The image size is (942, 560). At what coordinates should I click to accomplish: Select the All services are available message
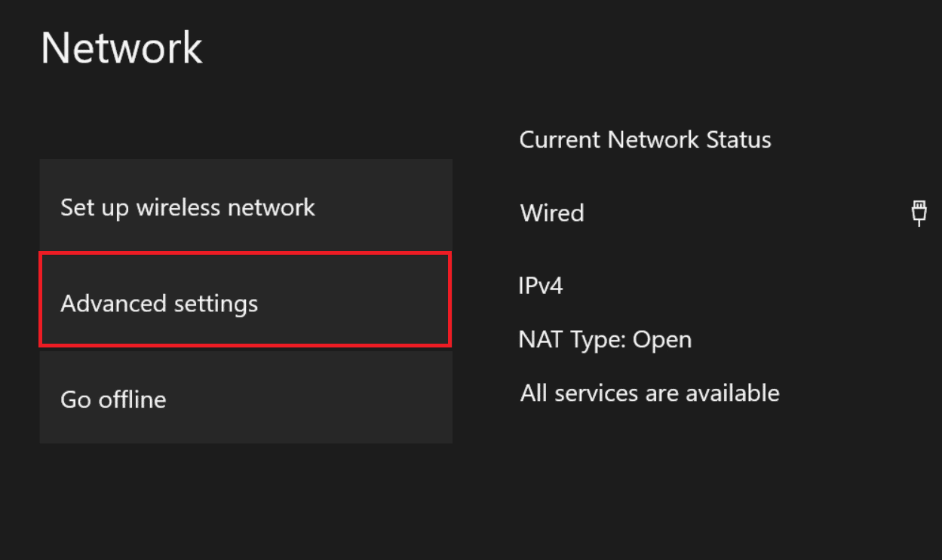coord(649,393)
